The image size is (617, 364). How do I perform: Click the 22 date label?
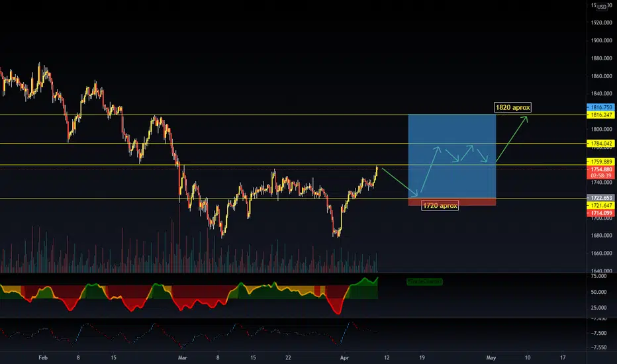tap(288, 357)
